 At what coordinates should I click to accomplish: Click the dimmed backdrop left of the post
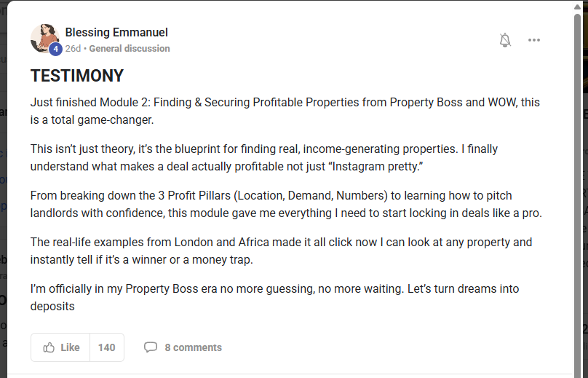click(x=3, y=218)
